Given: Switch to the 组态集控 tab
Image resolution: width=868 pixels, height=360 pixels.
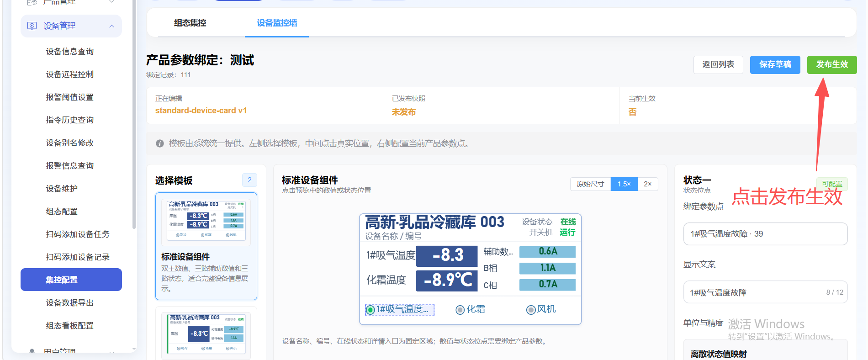Looking at the screenshot, I should (x=190, y=23).
